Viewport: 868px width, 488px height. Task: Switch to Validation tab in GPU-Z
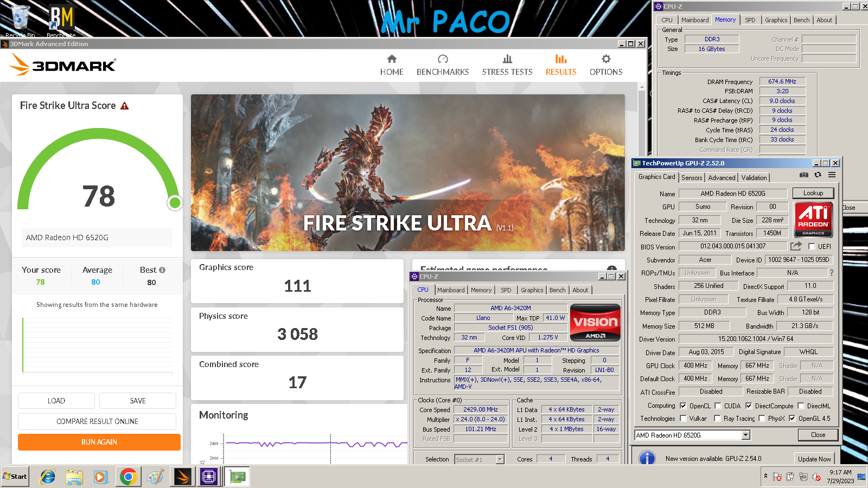click(754, 178)
